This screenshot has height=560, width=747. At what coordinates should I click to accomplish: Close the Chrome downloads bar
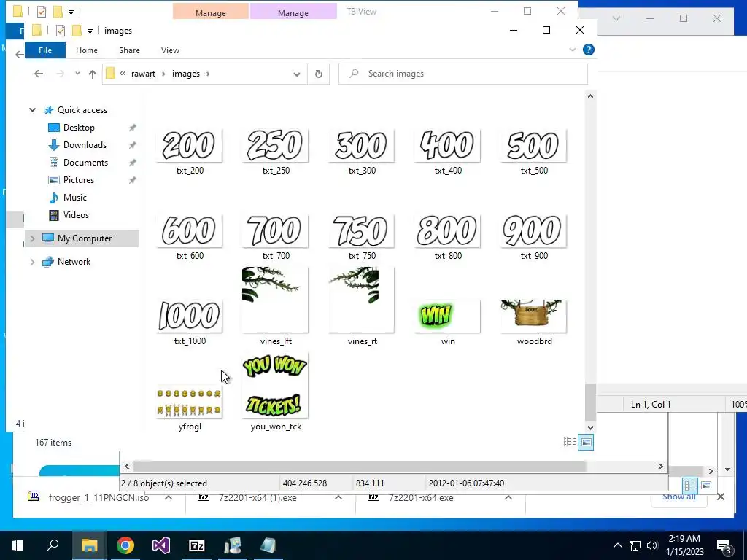(x=721, y=497)
